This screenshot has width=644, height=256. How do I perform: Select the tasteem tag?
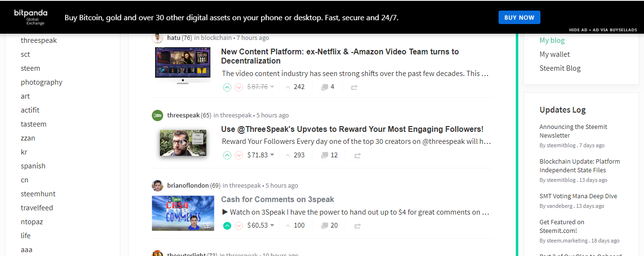(x=34, y=124)
